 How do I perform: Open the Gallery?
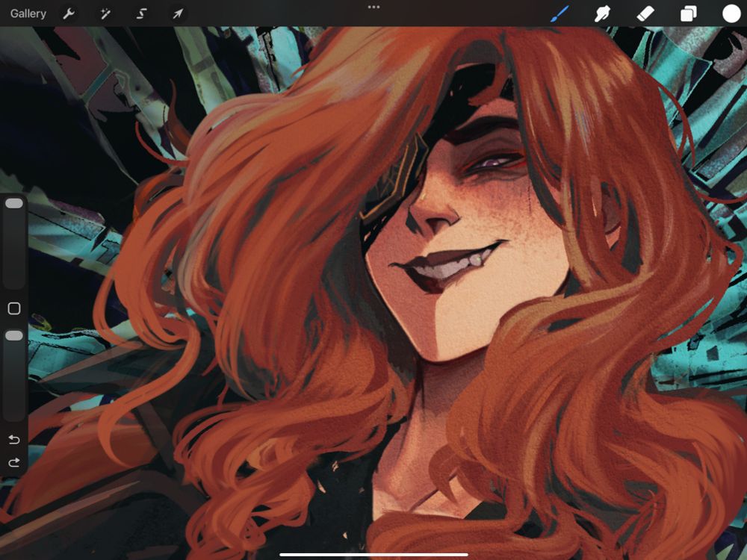click(28, 13)
